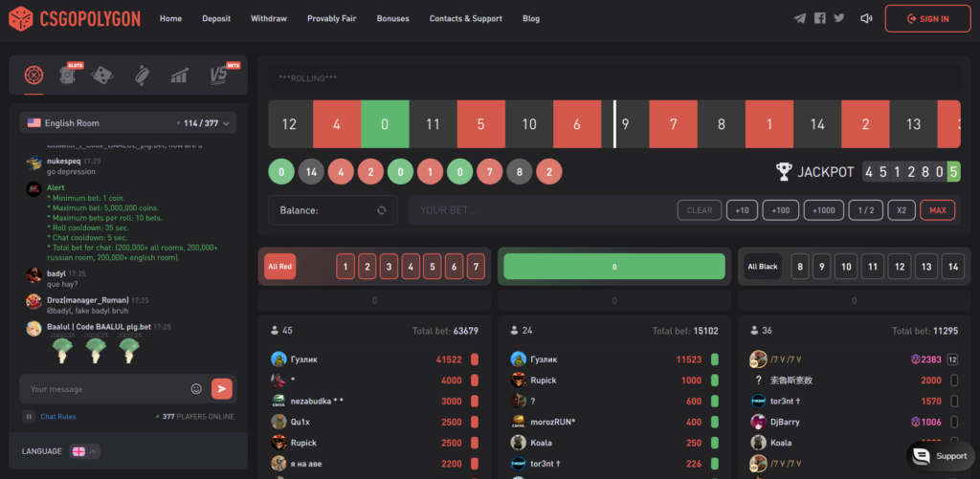
Task: Open the Telegram social link
Action: tap(800, 18)
